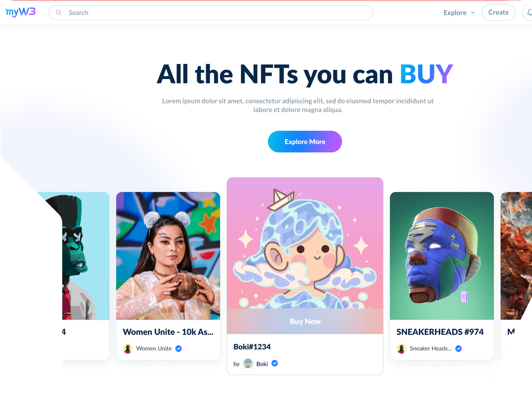Open the notifications bell icon
The height and width of the screenshot is (419, 532).
click(x=529, y=12)
